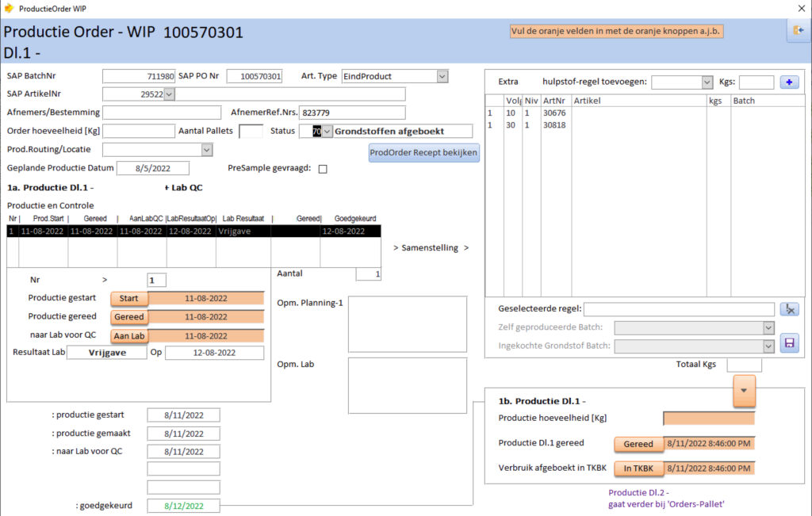Viewport: 812px width, 516px height.
Task: Click the ProductieOrder WIP window icon
Action: pos(9,8)
